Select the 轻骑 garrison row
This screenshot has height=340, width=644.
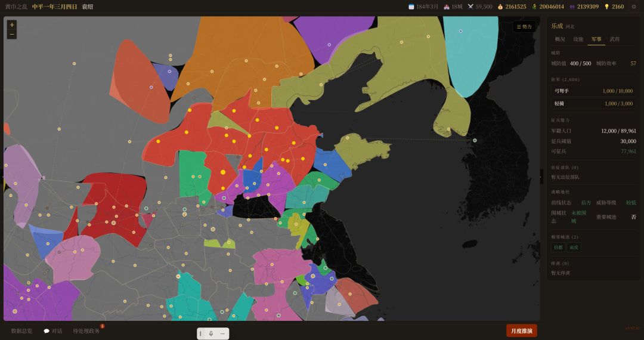pyautogui.click(x=593, y=103)
